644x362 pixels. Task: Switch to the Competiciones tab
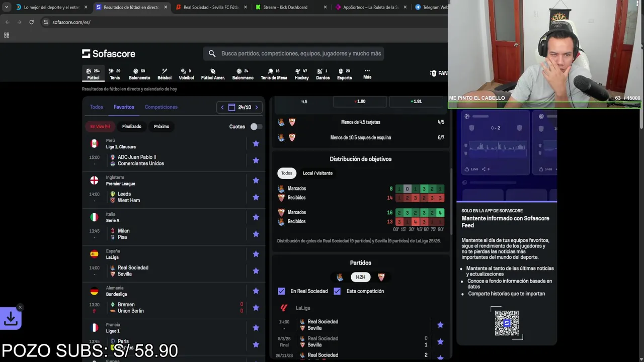(x=161, y=107)
